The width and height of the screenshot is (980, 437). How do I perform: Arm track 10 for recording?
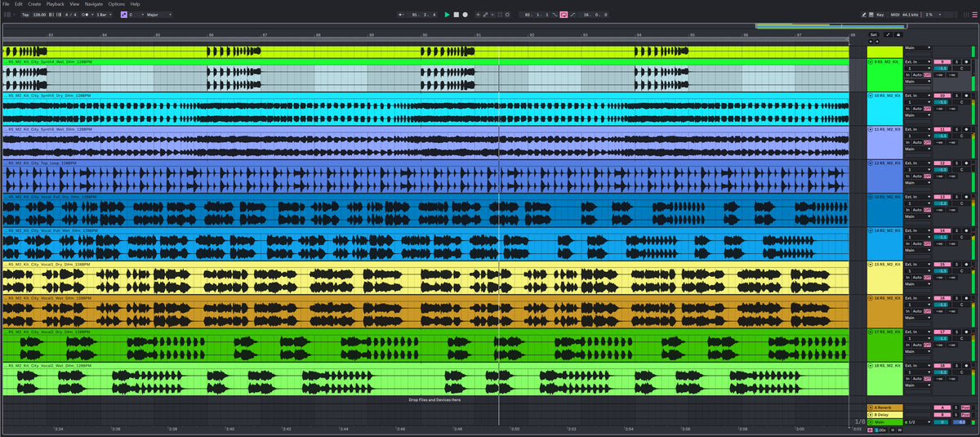click(966, 96)
